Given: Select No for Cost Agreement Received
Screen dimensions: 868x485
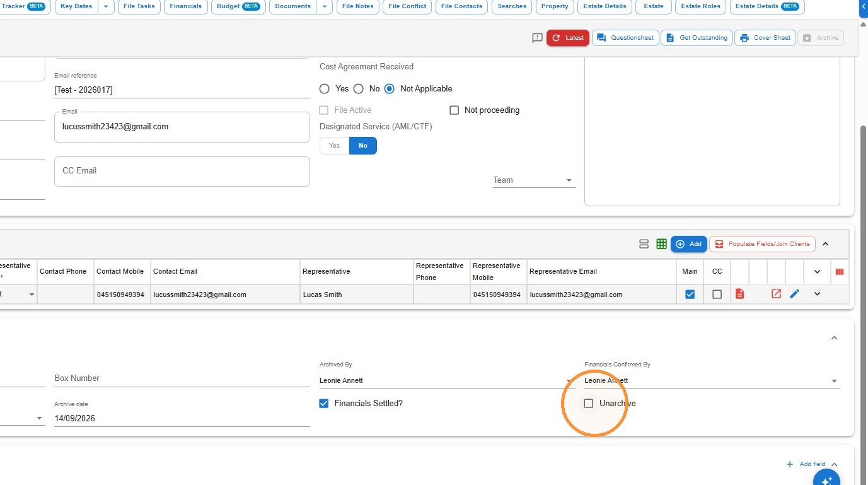Looking at the screenshot, I should (359, 89).
